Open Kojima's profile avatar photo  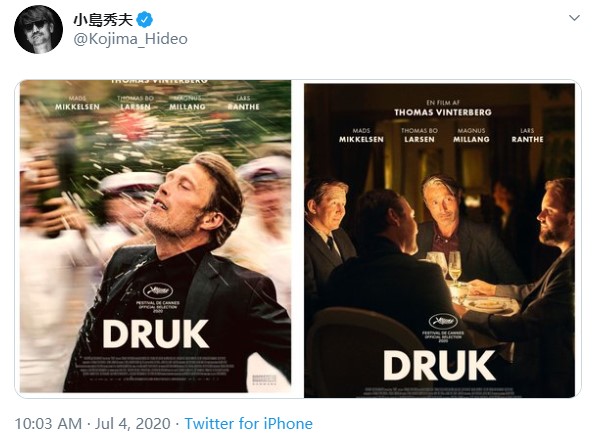[38, 29]
